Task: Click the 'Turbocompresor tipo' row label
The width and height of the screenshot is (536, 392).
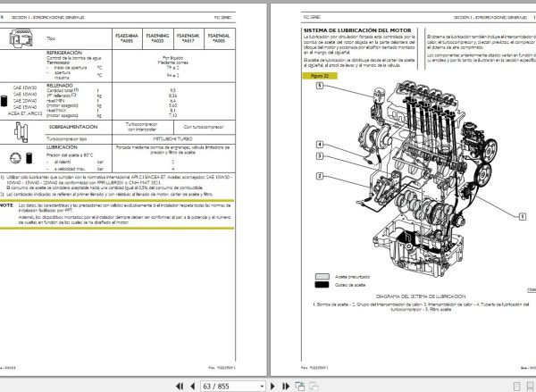Action: [x=67, y=139]
